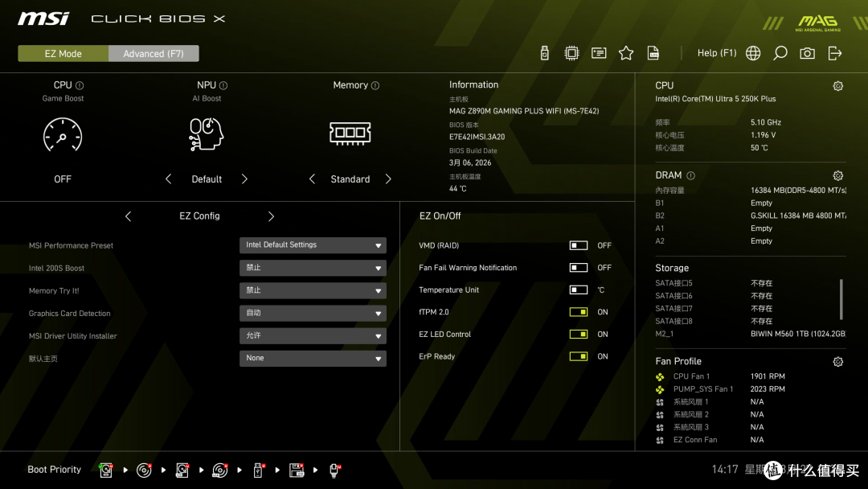Open CPU panel settings gear

838,86
